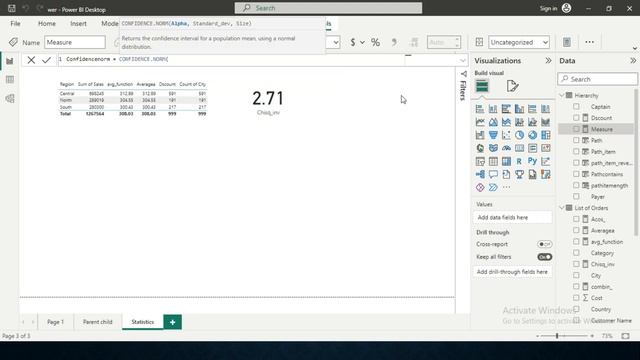This screenshot has height=360, width=640.
Task: Click the Data pane search box
Action: coord(598,79)
